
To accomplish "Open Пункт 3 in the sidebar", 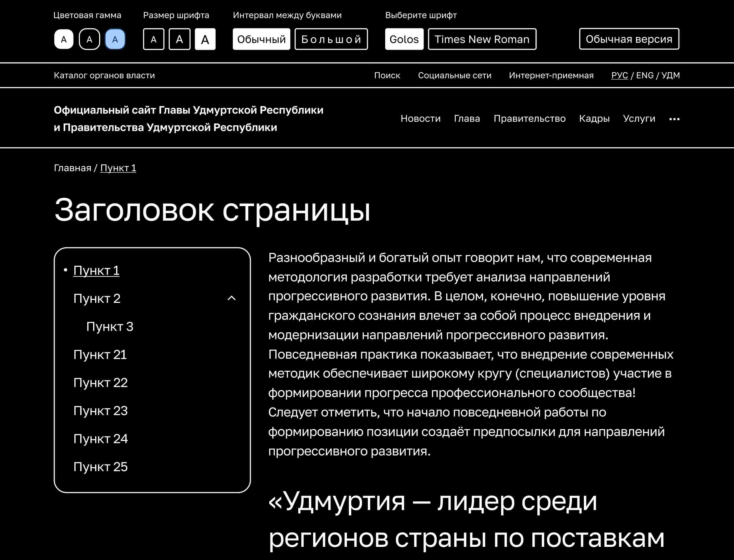I will click(110, 327).
